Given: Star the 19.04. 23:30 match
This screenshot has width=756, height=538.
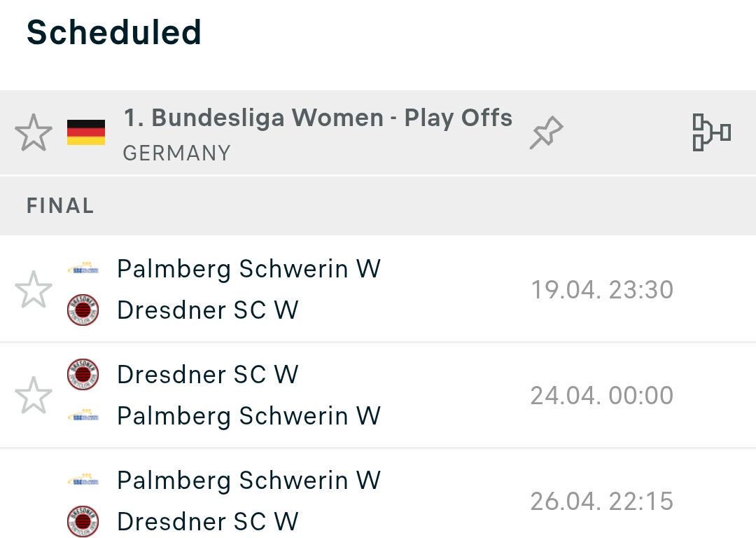Looking at the screenshot, I should pyautogui.click(x=34, y=289).
